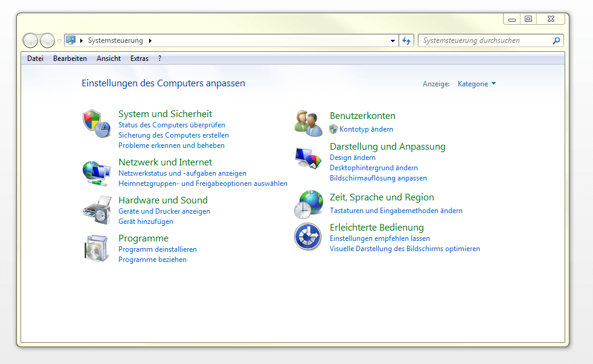Click the search magnifier icon
The image size is (593, 364).
pos(556,40)
